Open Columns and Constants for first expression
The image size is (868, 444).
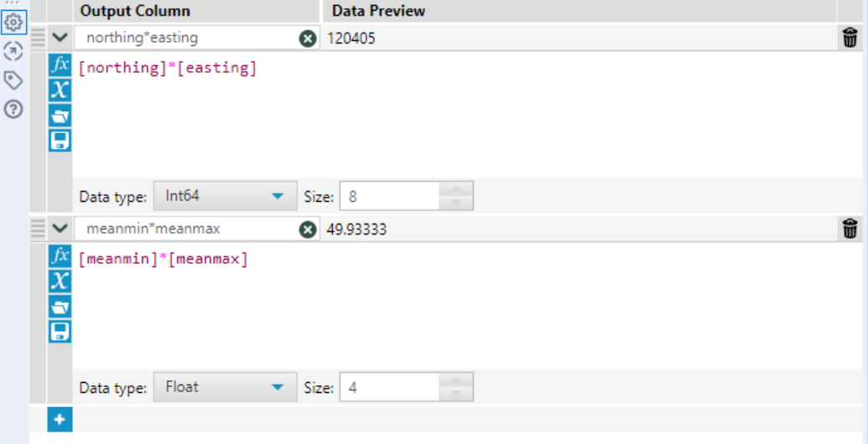coord(60,90)
